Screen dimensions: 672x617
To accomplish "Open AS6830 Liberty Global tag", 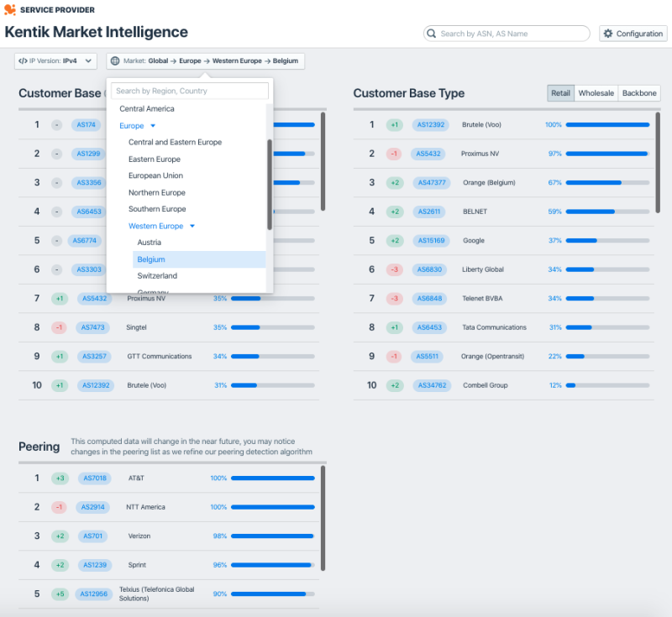I will point(429,269).
